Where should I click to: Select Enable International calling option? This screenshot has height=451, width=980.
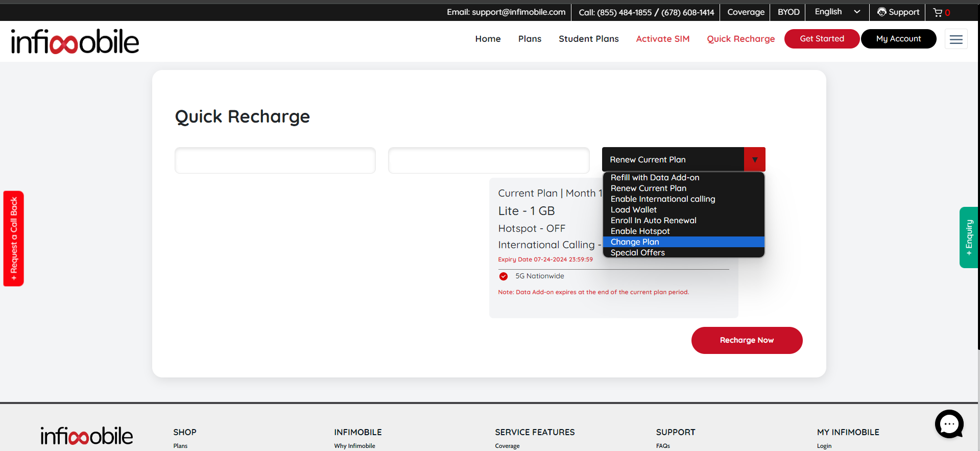pos(683,199)
